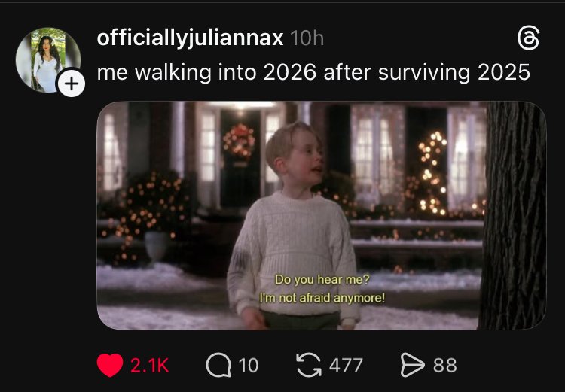Open the Home Alone image attachment
This screenshot has width=565, height=392.
coord(322,215)
